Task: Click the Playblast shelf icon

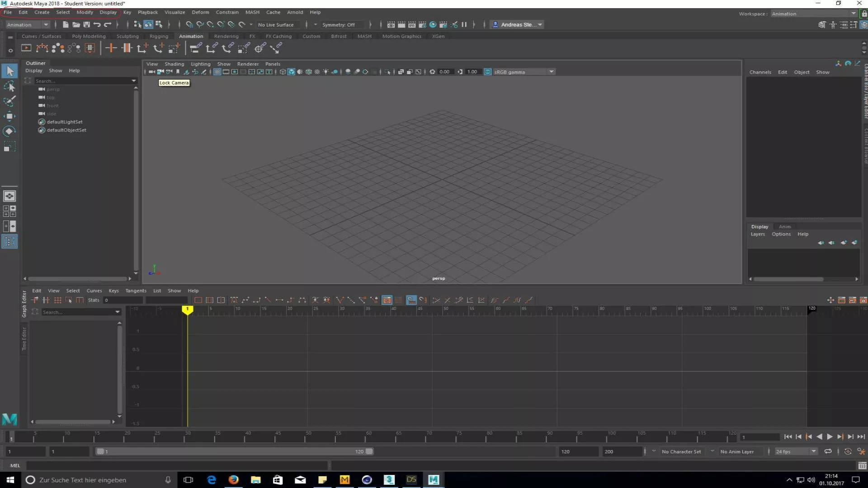Action: coord(26,48)
